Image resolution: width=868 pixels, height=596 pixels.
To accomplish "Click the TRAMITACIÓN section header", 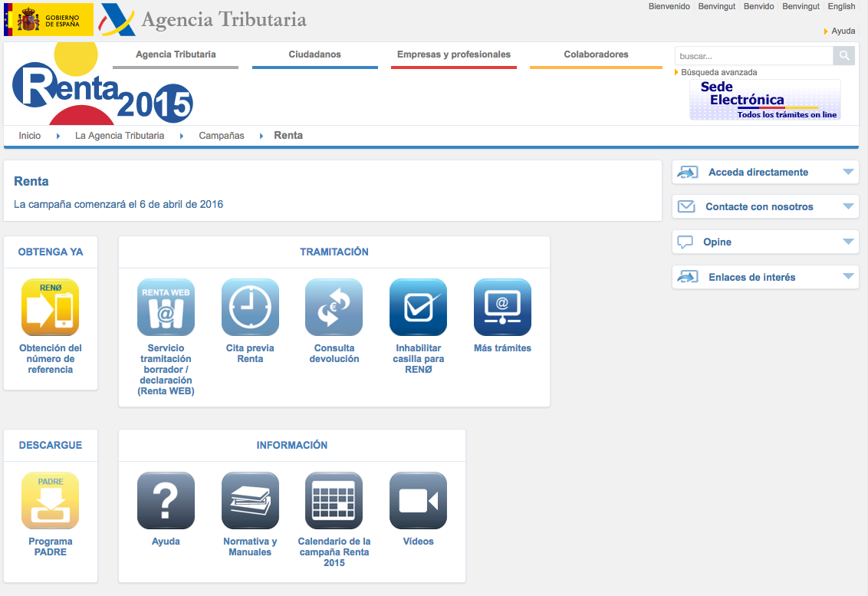I will click(x=334, y=252).
